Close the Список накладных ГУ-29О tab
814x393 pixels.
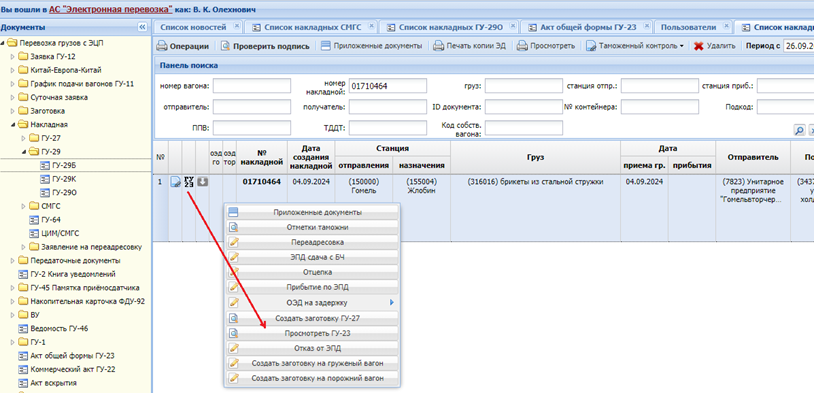pyautogui.click(x=513, y=25)
